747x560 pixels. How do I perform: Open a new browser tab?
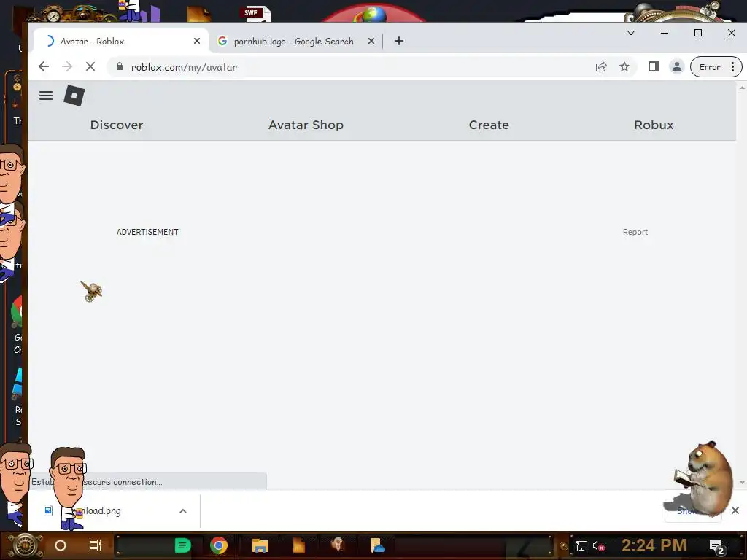point(399,42)
